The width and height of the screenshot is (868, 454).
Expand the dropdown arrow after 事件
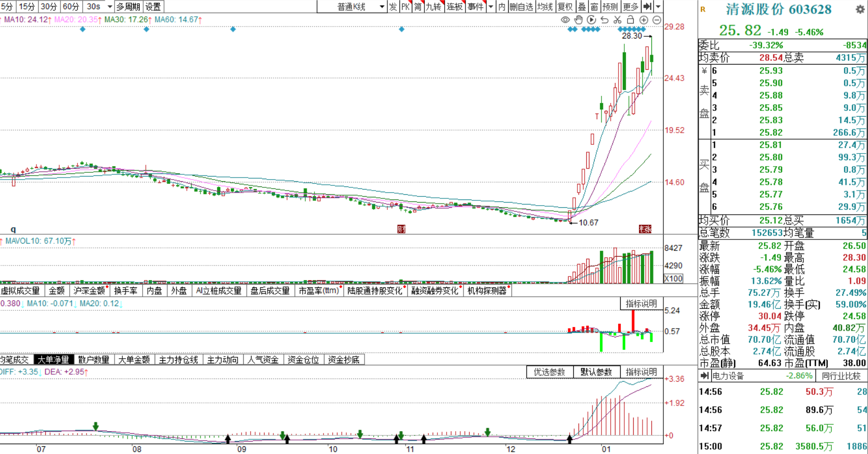click(490, 7)
